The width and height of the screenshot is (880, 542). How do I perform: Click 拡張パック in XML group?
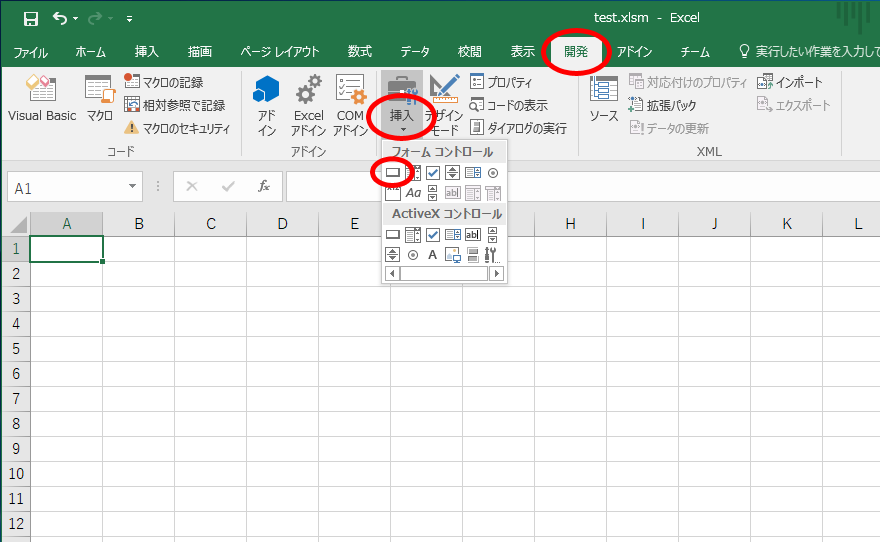point(662,105)
